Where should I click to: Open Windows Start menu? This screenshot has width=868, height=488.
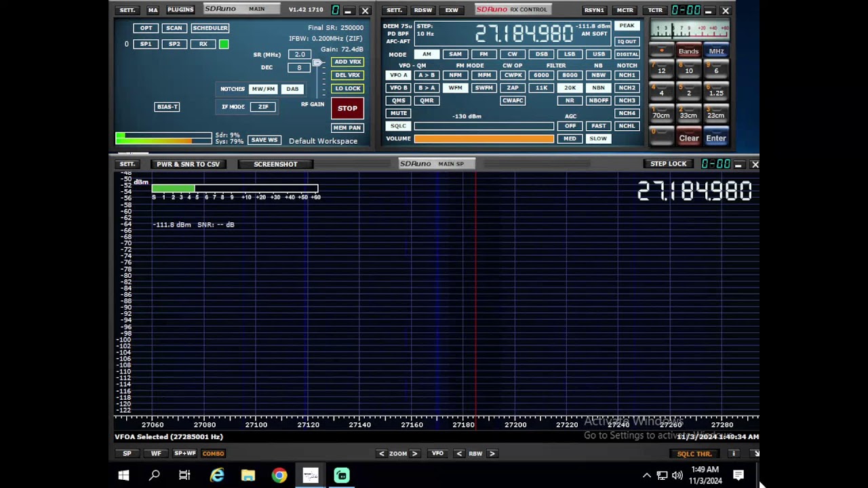click(x=123, y=476)
